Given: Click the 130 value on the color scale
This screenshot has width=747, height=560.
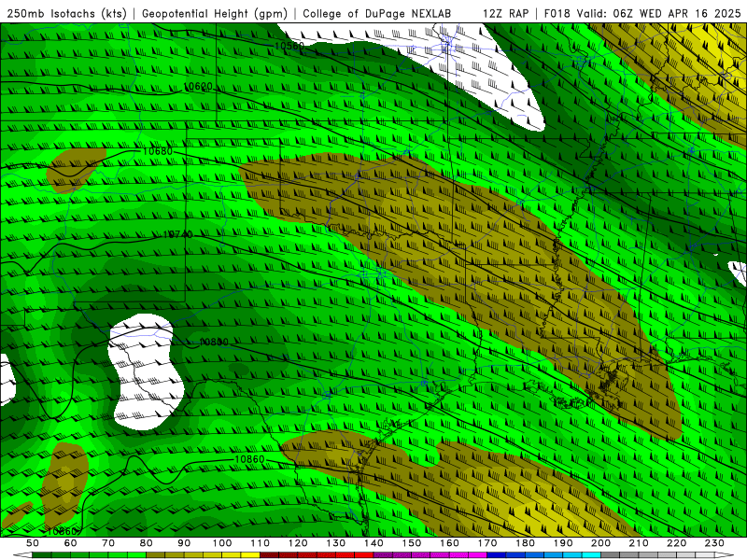Looking at the screenshot, I should click(336, 543).
